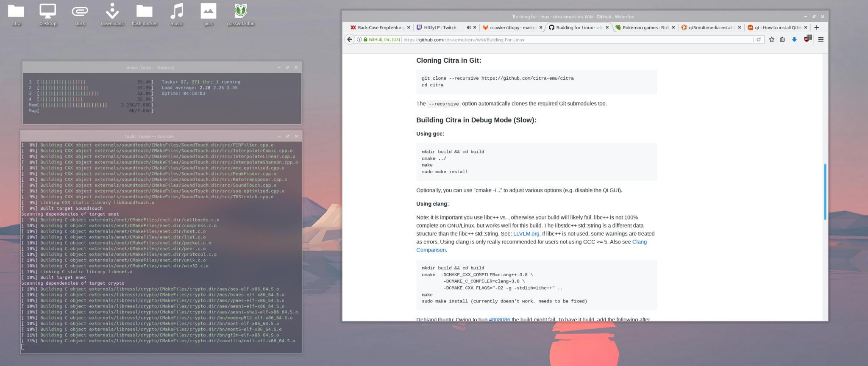
Task: Click the Waterfox page vertical scrollbar thumb
Action: (825, 191)
